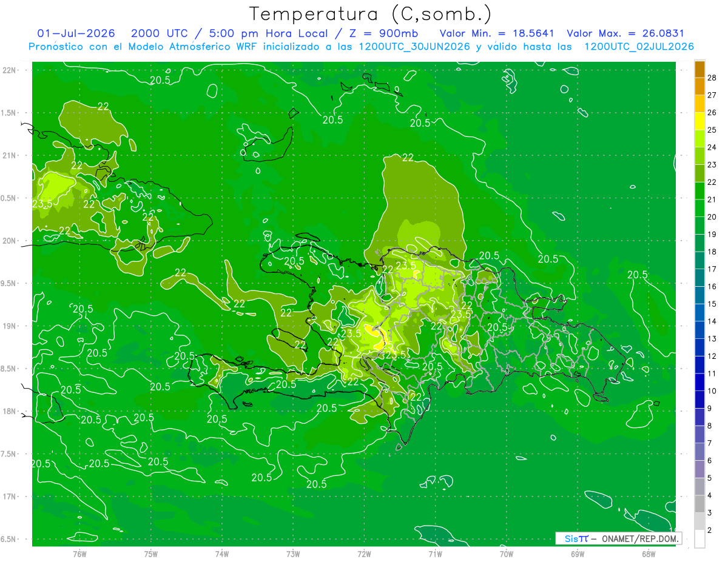
Task: Click the "22N" latitude axis label
Action: tap(10, 70)
